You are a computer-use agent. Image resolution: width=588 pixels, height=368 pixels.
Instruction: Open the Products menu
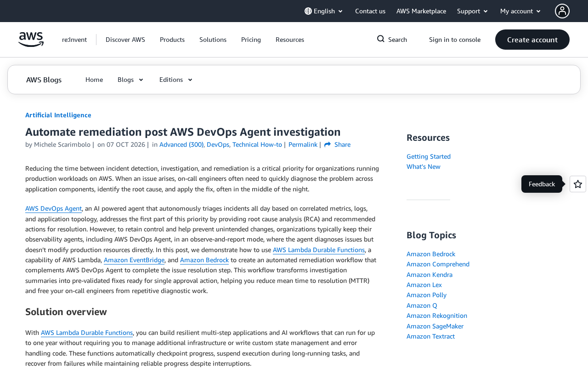[x=172, y=40]
